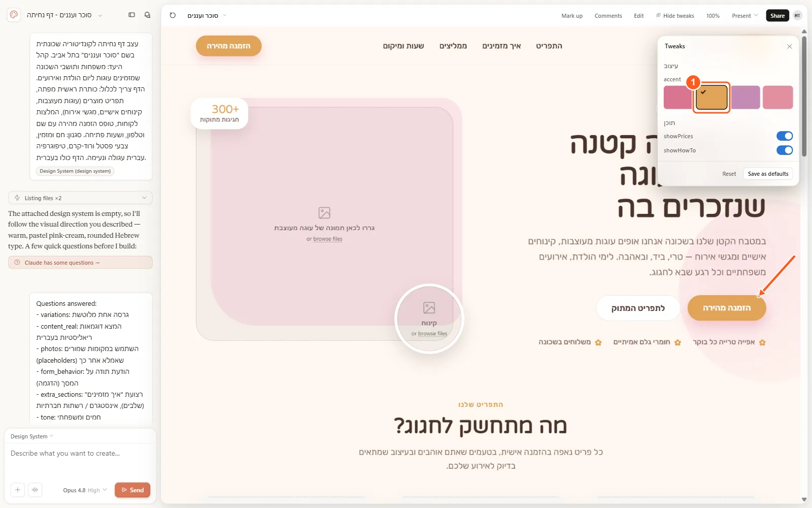Click the 300+ חגיגות מתוקות badge
Viewport: 812px width, 508px height.
coord(219,113)
